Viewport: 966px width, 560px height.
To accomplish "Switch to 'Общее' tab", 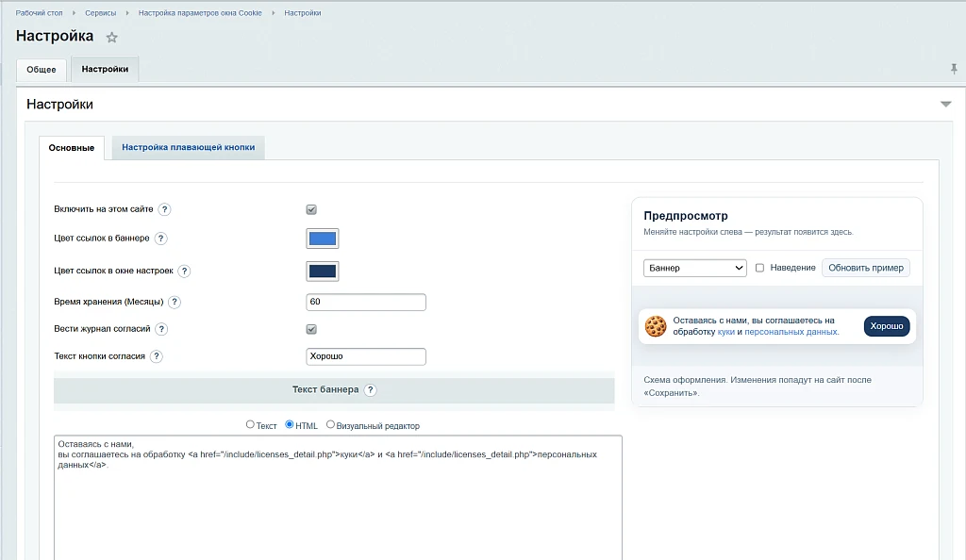I will pyautogui.click(x=42, y=70).
